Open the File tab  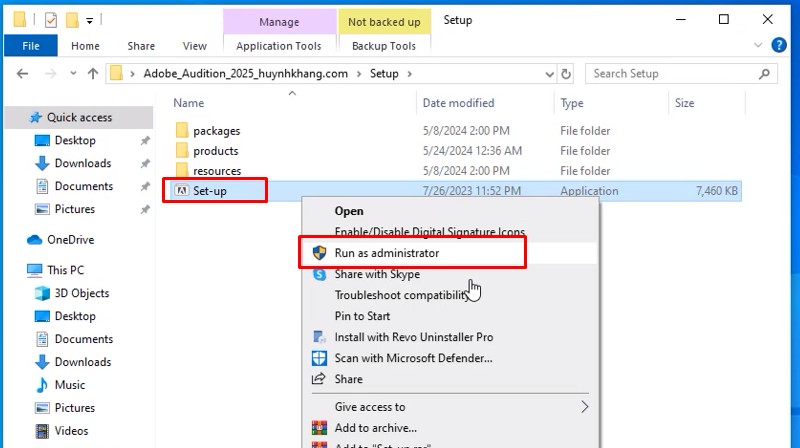pos(30,46)
